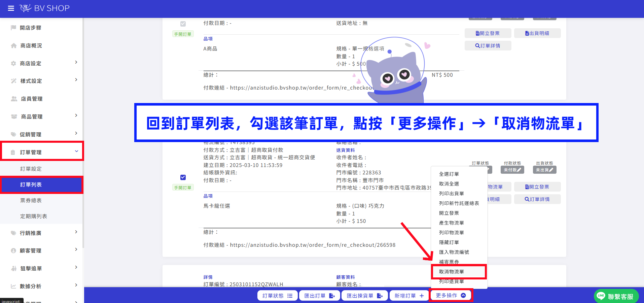Expand the 促銷管理 submenu chevron
Image resolution: width=644 pixels, height=303 pixels.
pyautogui.click(x=76, y=133)
